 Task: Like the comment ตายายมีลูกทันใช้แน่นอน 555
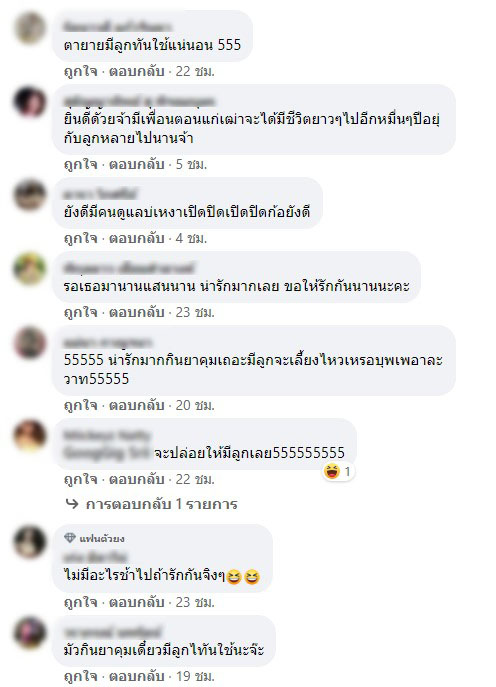pyautogui.click(x=81, y=71)
